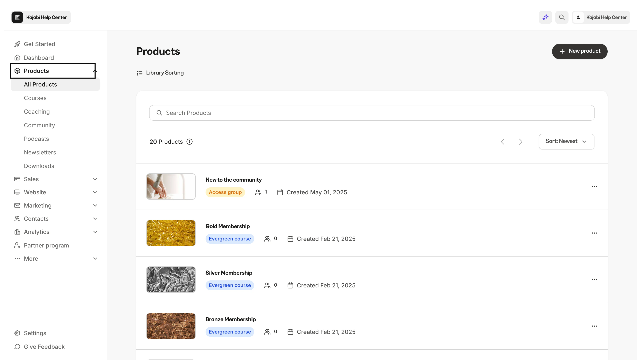Click the Analytics chart icon

(17, 232)
